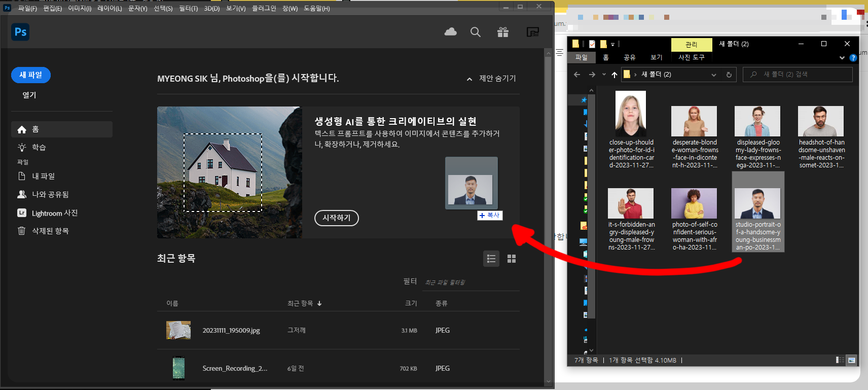
Task: Switch recent items to grid view
Action: [512, 259]
